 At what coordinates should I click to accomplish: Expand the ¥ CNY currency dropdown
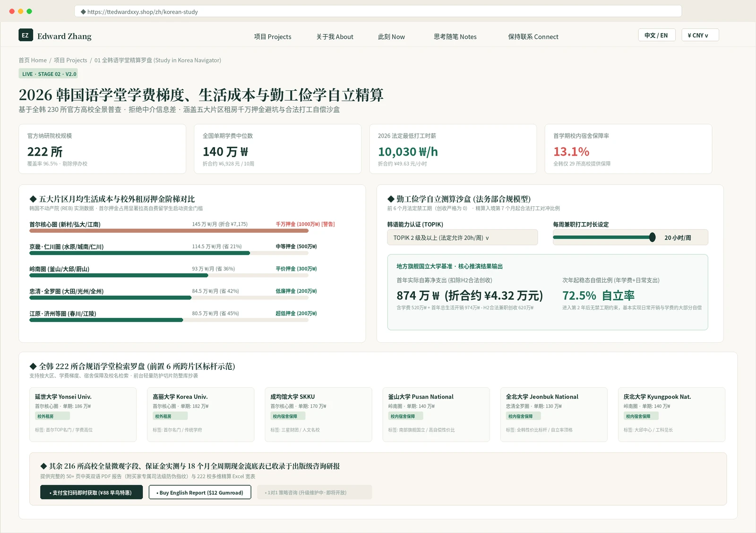pos(700,35)
